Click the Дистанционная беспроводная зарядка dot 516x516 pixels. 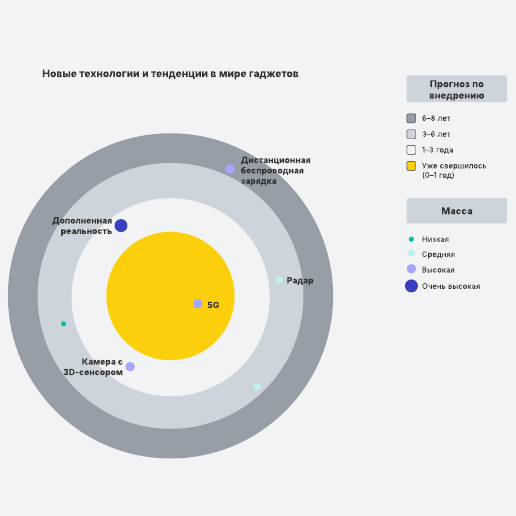[230, 169]
